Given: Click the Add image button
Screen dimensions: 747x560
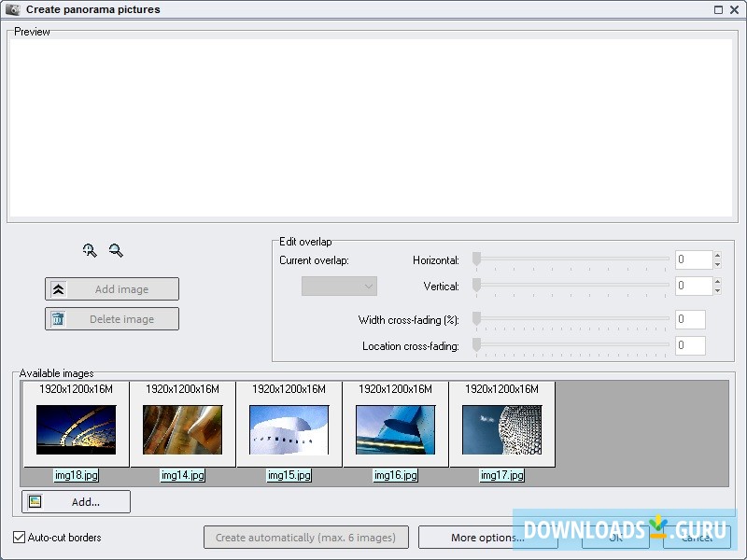Looking at the screenshot, I should pos(112,289).
